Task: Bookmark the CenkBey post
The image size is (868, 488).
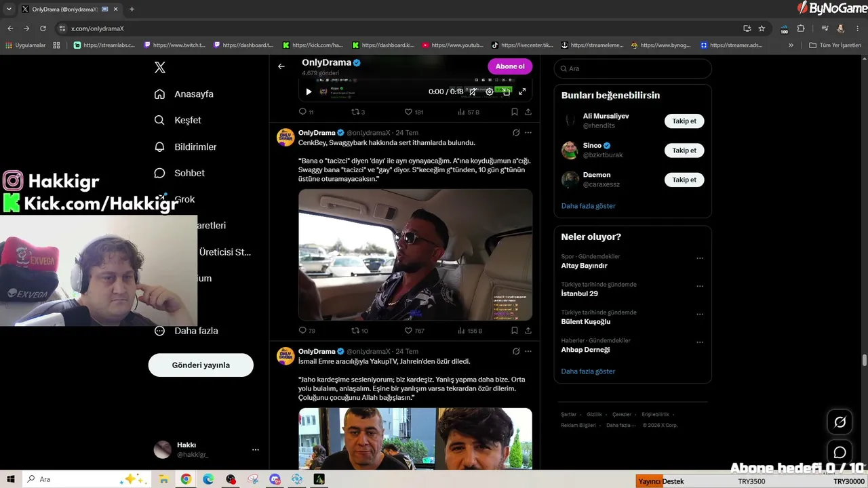Action: [515, 331]
